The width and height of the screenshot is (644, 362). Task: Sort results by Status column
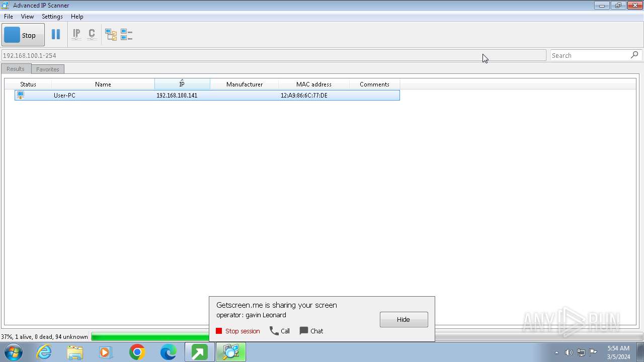[x=28, y=84]
